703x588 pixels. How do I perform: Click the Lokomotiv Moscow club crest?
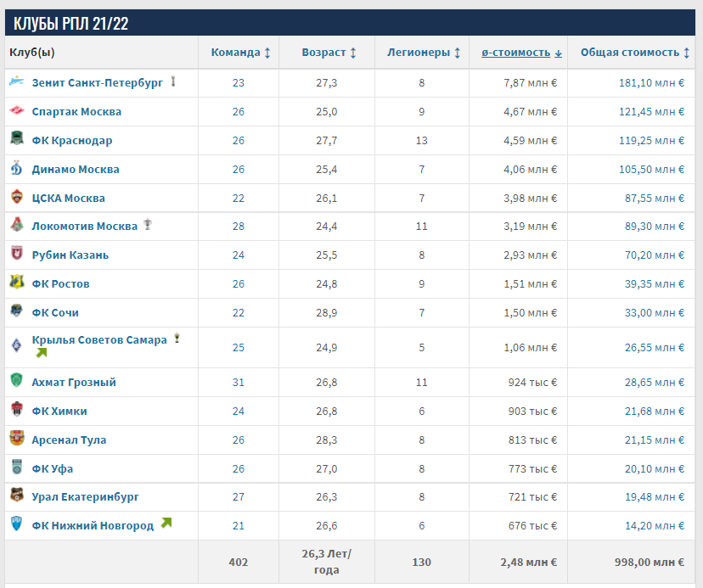tap(17, 224)
